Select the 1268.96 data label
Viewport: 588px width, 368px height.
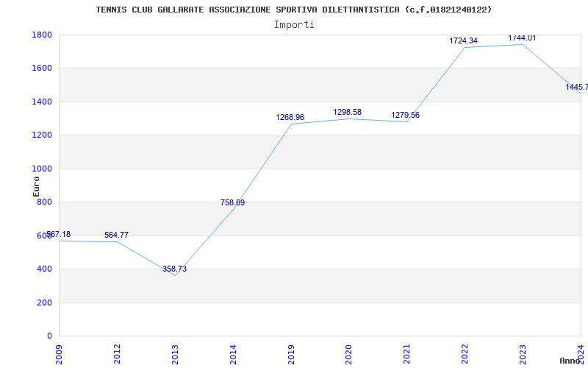coord(290,117)
